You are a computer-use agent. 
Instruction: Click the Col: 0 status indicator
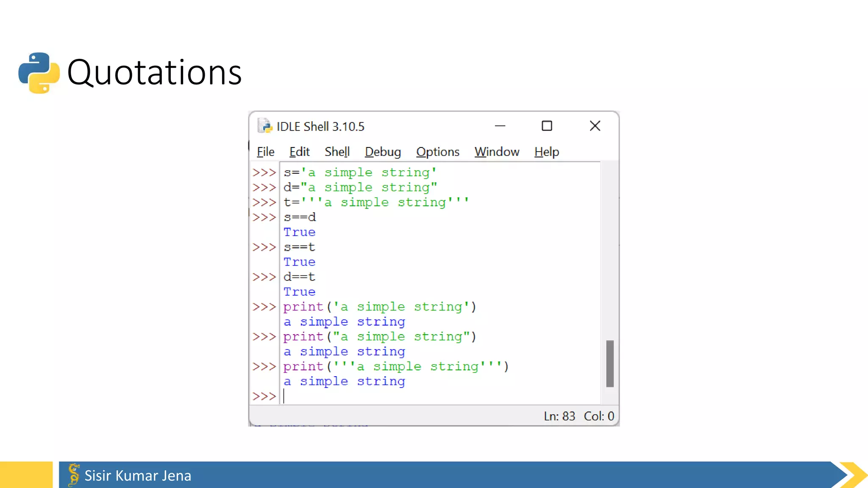pyautogui.click(x=598, y=416)
